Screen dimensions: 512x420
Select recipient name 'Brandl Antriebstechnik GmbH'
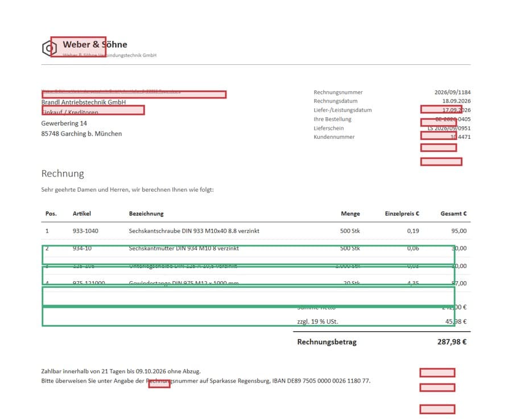coord(84,102)
